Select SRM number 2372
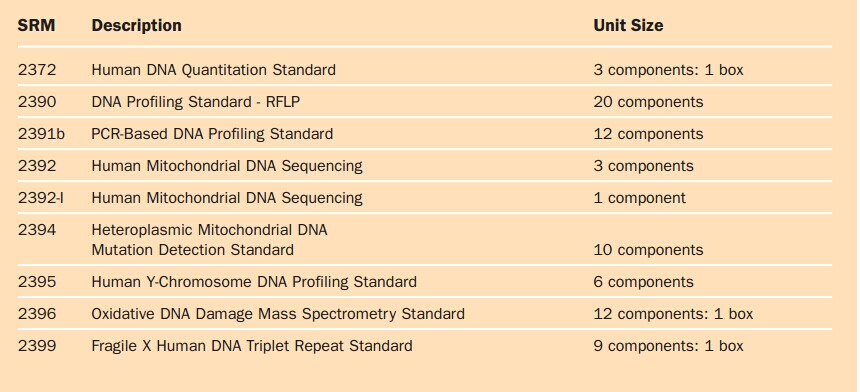 point(37,70)
